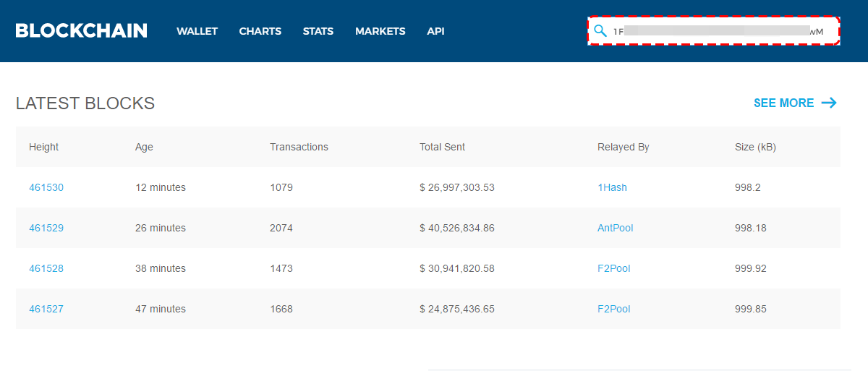Open the CHARTS menu item
This screenshot has height=371, width=868.
(260, 31)
